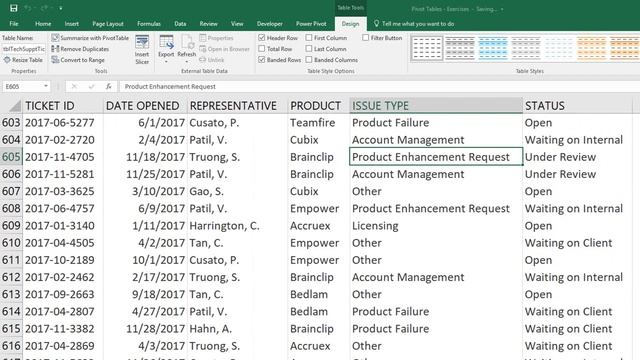Select row header 610
640x360 pixels.
pyautogui.click(x=11, y=243)
